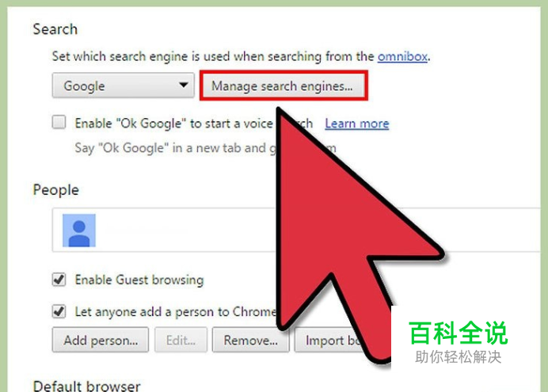Click the green Chinese watermark logo
548x392 pixels.
click(x=458, y=341)
